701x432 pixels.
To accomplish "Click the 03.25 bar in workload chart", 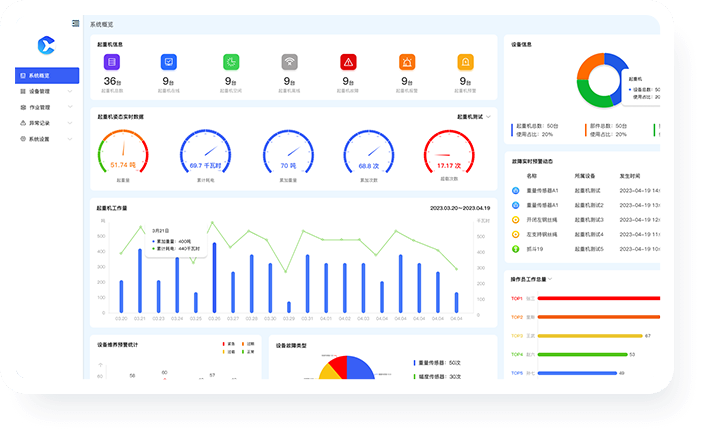I will pos(196,302).
